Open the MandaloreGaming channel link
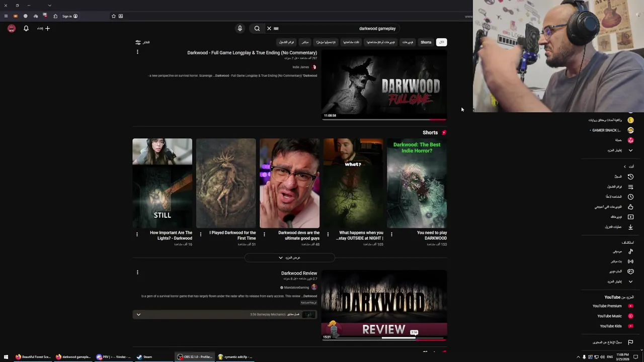The width and height of the screenshot is (644, 362). click(x=296, y=288)
